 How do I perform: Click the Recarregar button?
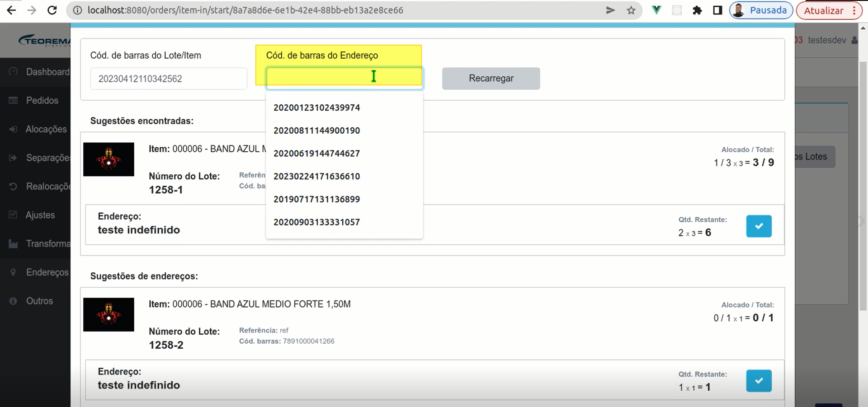click(491, 79)
